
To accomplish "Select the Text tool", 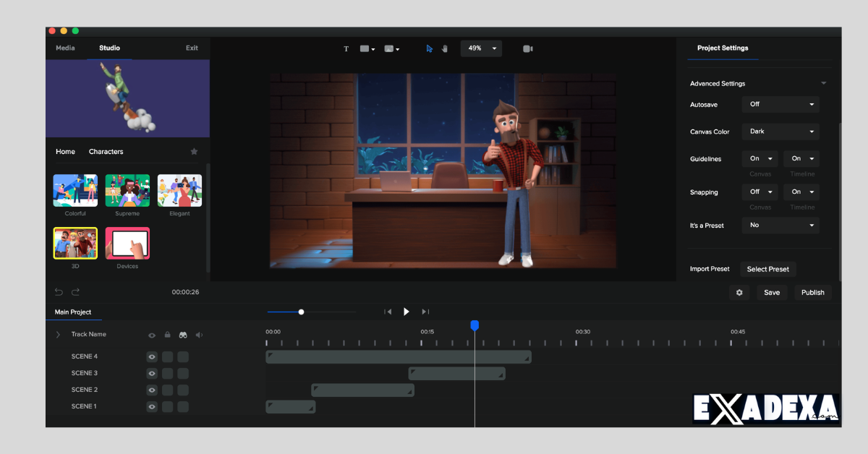I will [x=346, y=48].
